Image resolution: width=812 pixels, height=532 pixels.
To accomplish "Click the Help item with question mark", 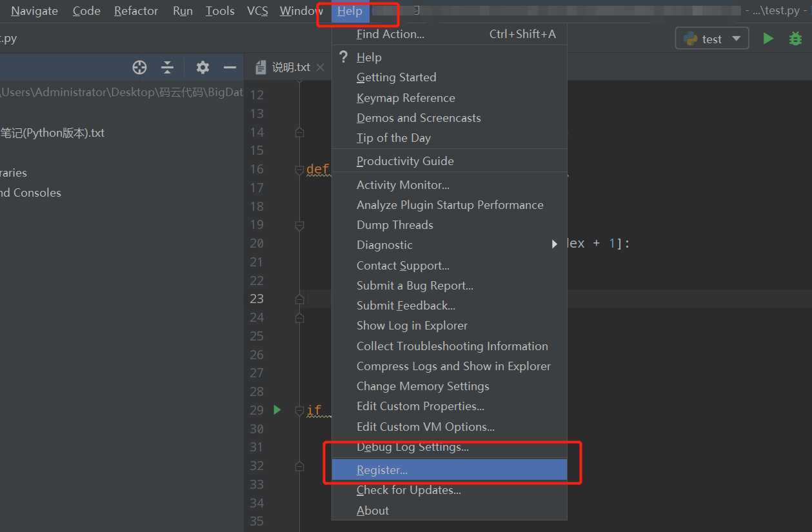I will 450,57.
